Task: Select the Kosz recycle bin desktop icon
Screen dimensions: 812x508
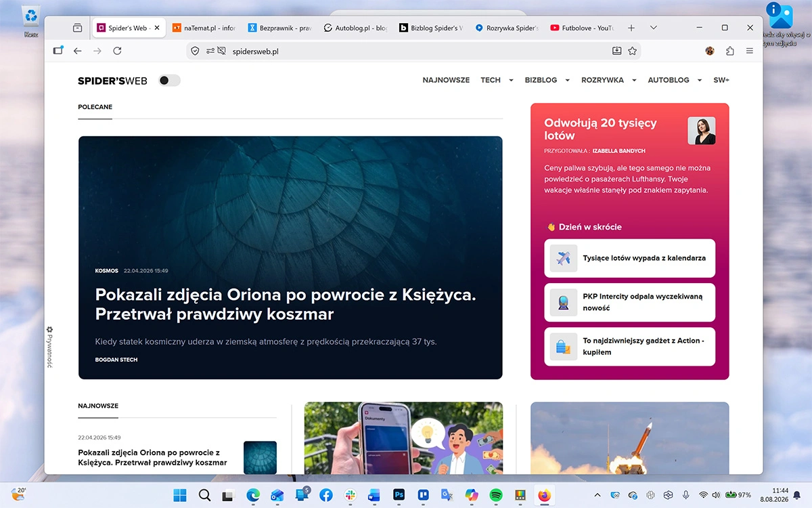Action: 31,20
